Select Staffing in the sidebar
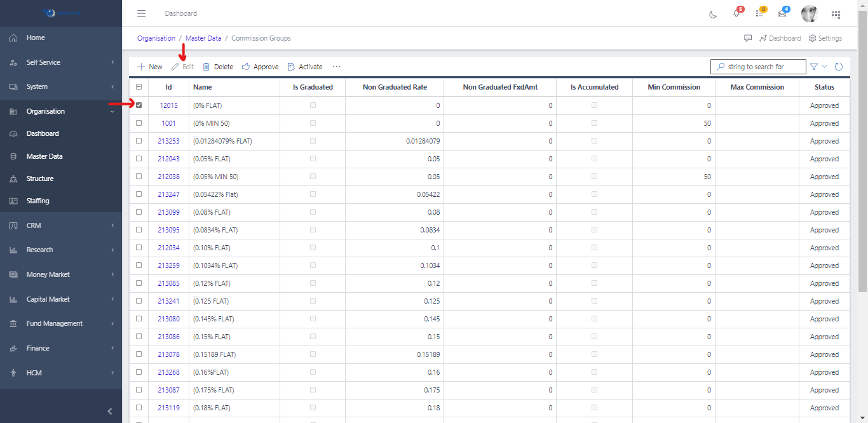Image resolution: width=868 pixels, height=423 pixels. [x=37, y=201]
